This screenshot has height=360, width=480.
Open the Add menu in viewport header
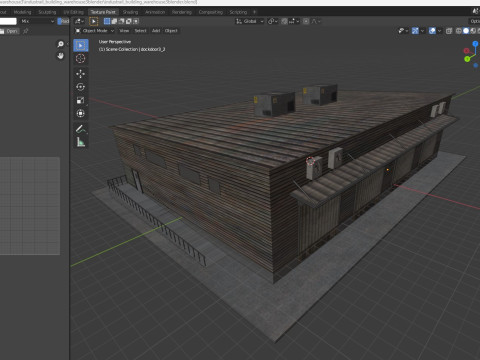tap(156, 31)
